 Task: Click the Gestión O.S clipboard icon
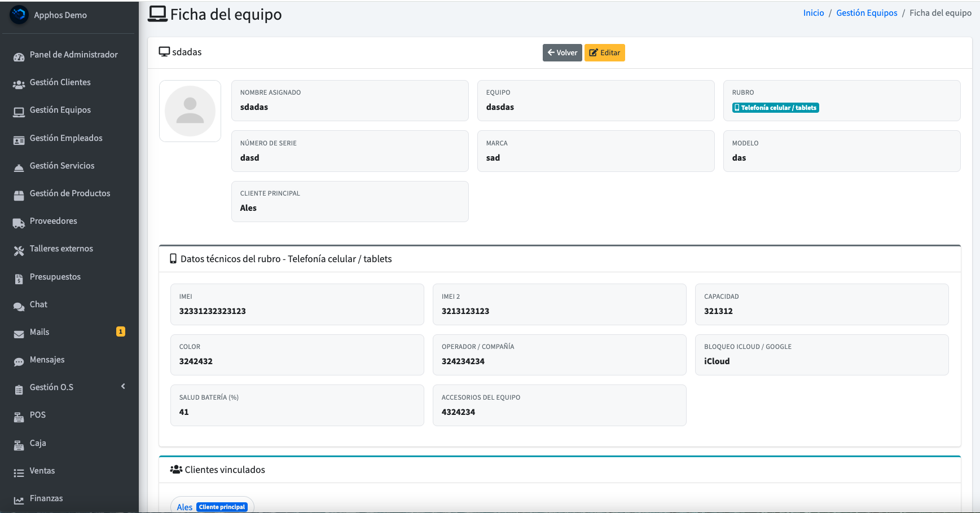tap(19, 390)
